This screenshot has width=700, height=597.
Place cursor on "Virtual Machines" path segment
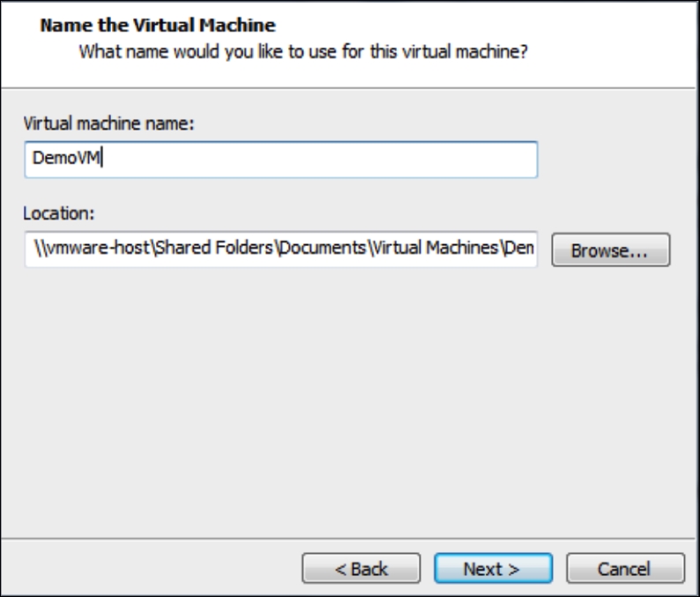(x=436, y=248)
